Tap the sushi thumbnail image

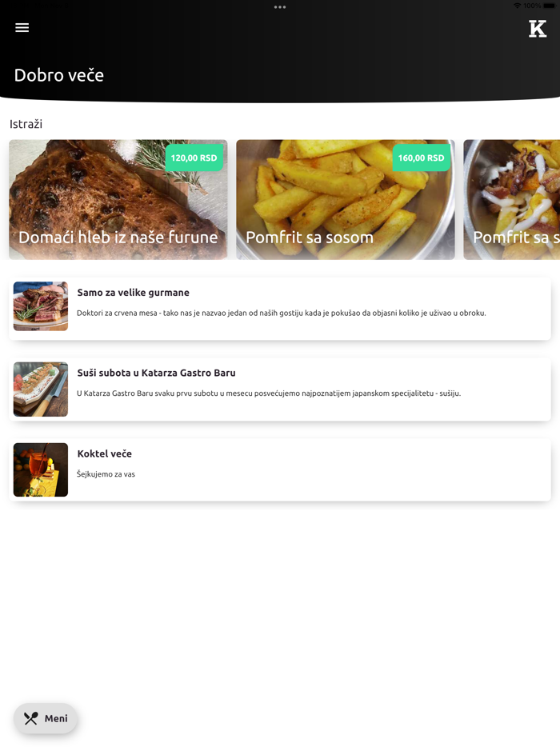41,389
